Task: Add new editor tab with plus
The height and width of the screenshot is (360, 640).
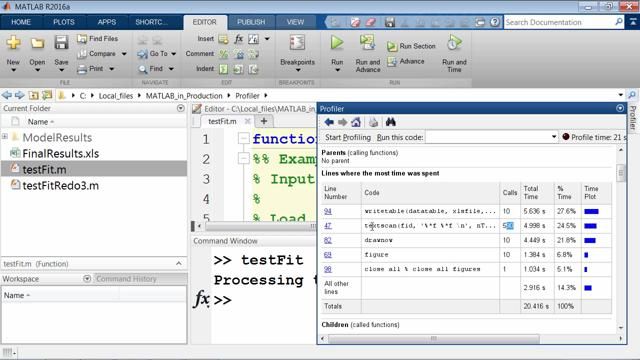Action: pos(264,121)
